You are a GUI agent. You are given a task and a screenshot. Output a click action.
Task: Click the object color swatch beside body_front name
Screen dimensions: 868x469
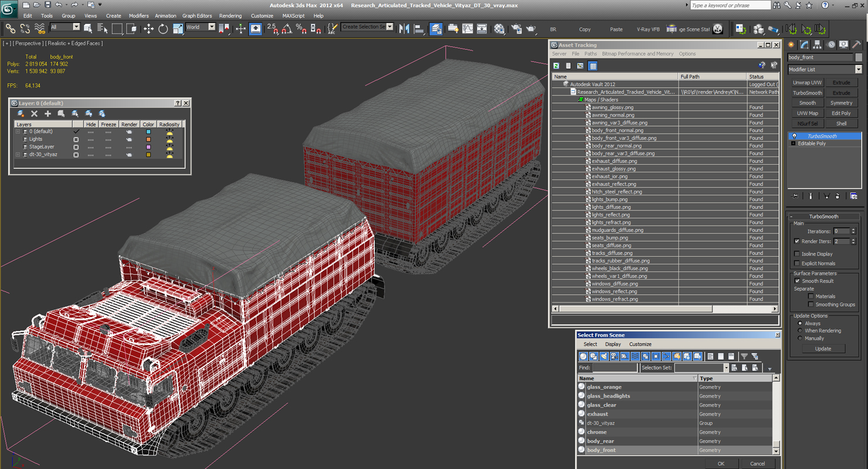pos(859,57)
